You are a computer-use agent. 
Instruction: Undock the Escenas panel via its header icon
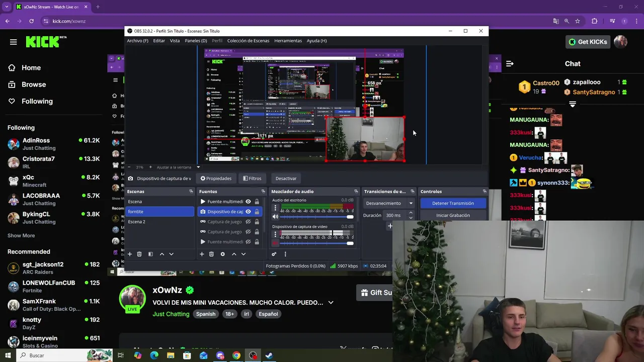(x=191, y=192)
